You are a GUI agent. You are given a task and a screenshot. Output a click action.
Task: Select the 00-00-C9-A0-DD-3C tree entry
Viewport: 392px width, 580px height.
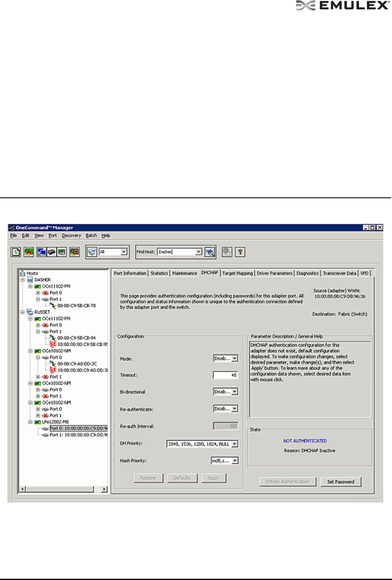click(x=77, y=364)
